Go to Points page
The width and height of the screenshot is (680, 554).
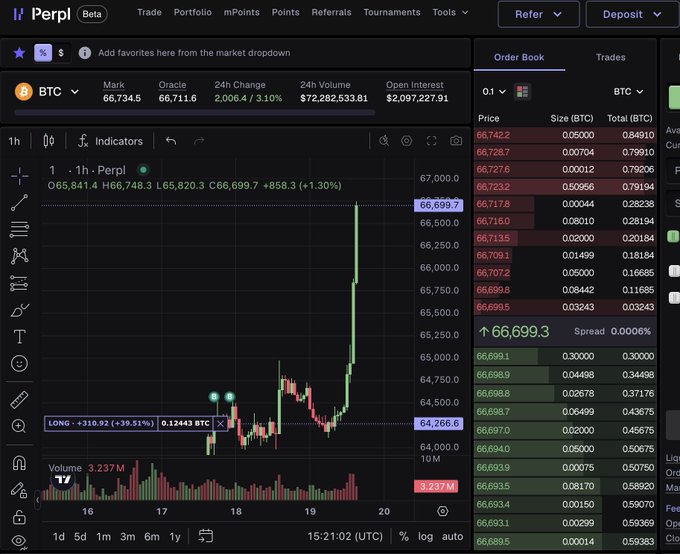click(x=285, y=12)
